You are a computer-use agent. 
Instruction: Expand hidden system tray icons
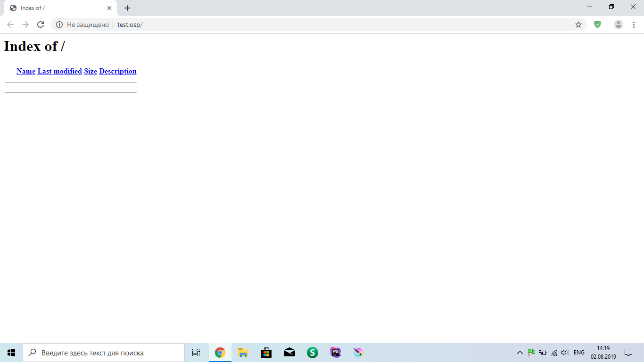pyautogui.click(x=520, y=353)
